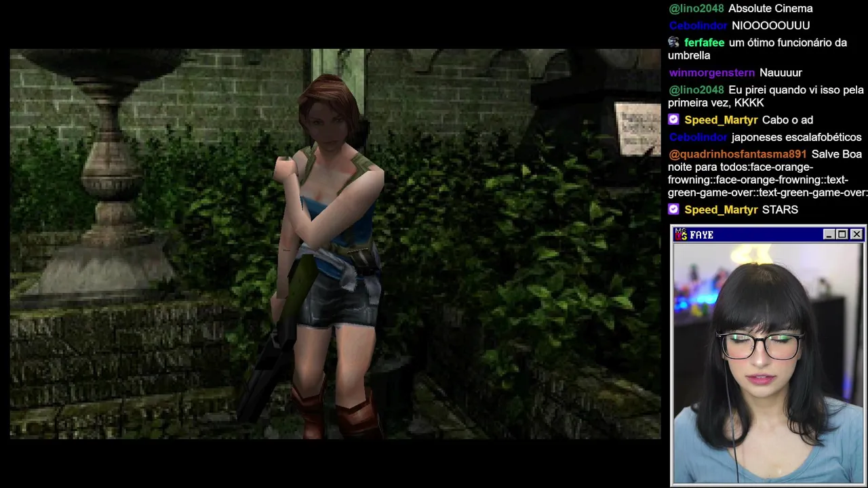Click the username Cebolindor before 'NIOOOOOUUU'
Image resolution: width=868 pixels, height=488 pixels.
[x=698, y=26]
